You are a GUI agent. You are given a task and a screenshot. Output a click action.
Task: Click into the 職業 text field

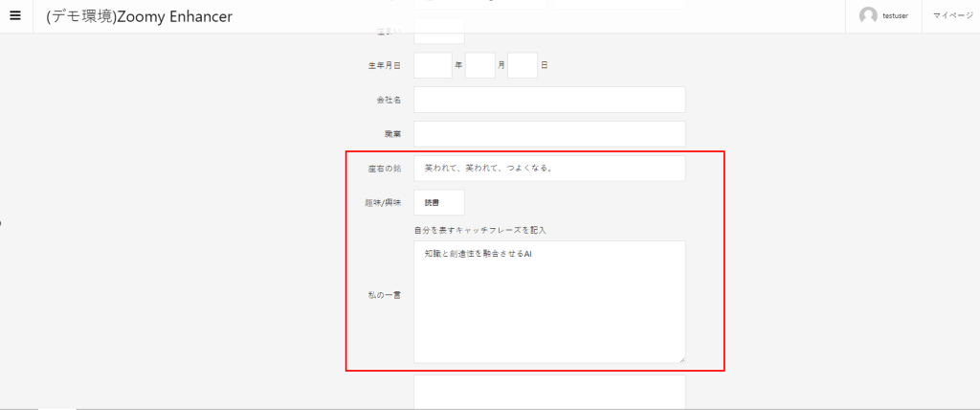click(x=549, y=134)
